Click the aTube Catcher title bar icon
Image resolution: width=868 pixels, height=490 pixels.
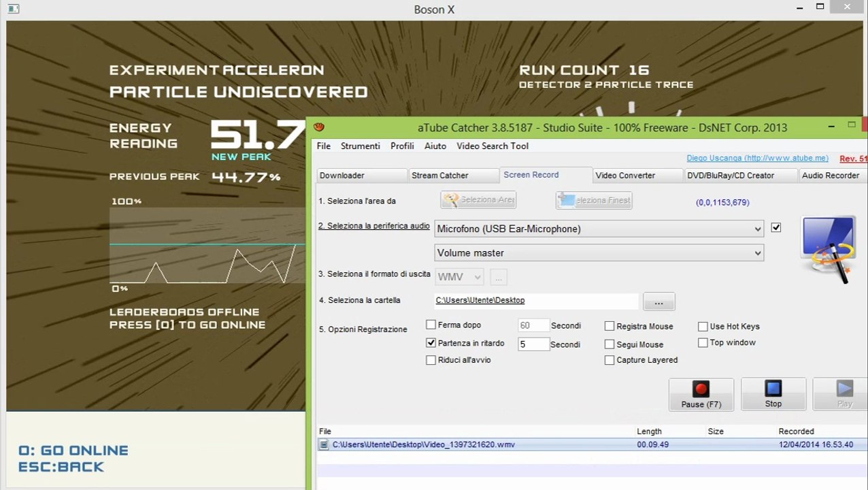tap(320, 127)
